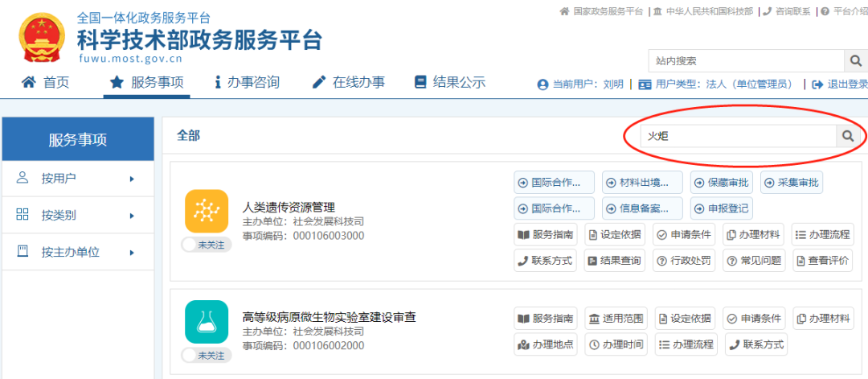868x379 pixels.
Task: Click the 常见问题 button
Action: click(x=754, y=261)
